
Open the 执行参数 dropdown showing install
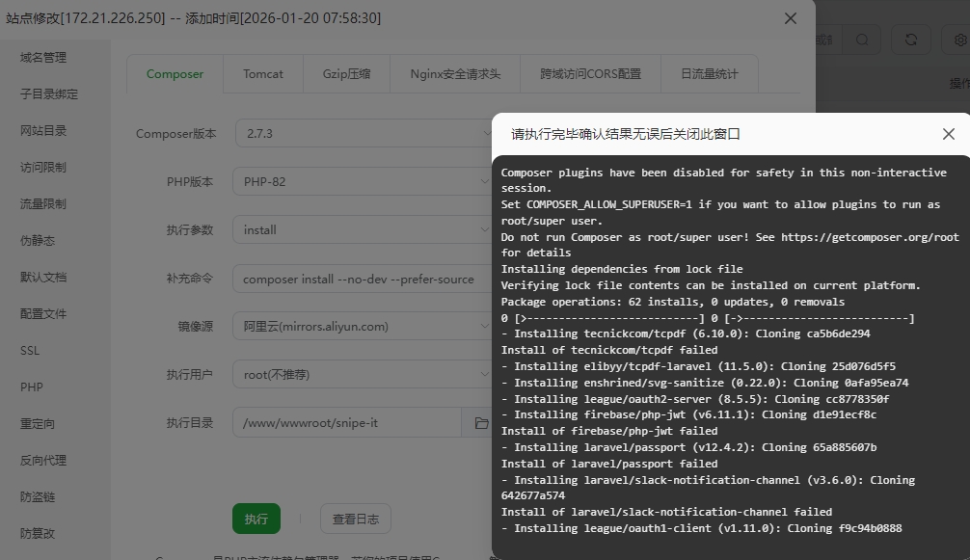coord(362,229)
